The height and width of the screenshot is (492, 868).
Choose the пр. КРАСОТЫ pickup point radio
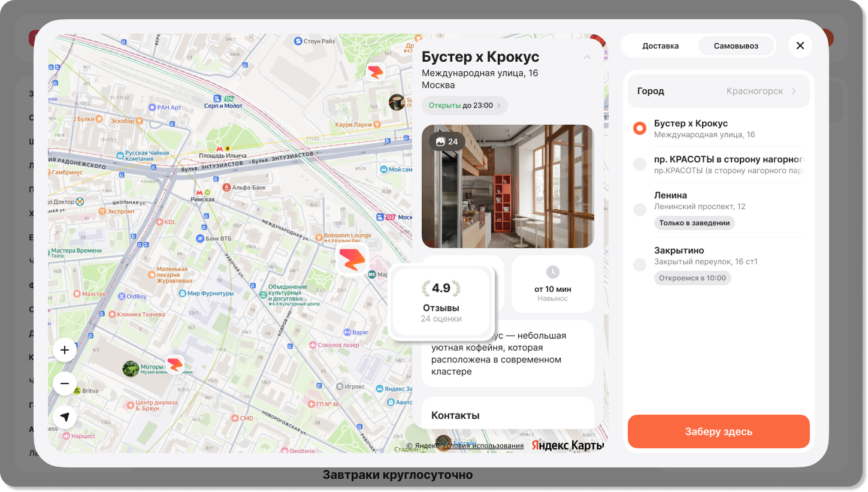pos(640,164)
